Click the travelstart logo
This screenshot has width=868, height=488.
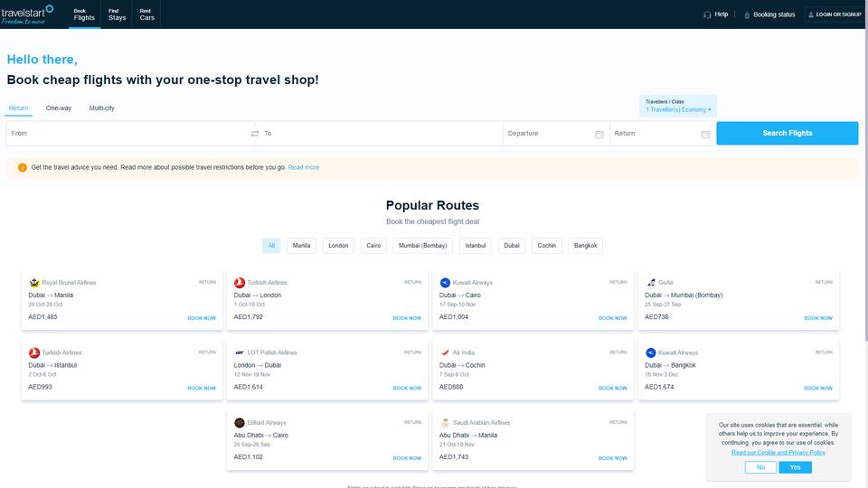27,14
